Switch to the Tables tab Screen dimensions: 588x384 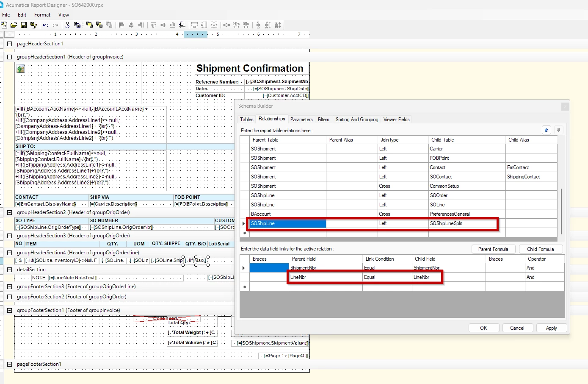[x=247, y=120]
